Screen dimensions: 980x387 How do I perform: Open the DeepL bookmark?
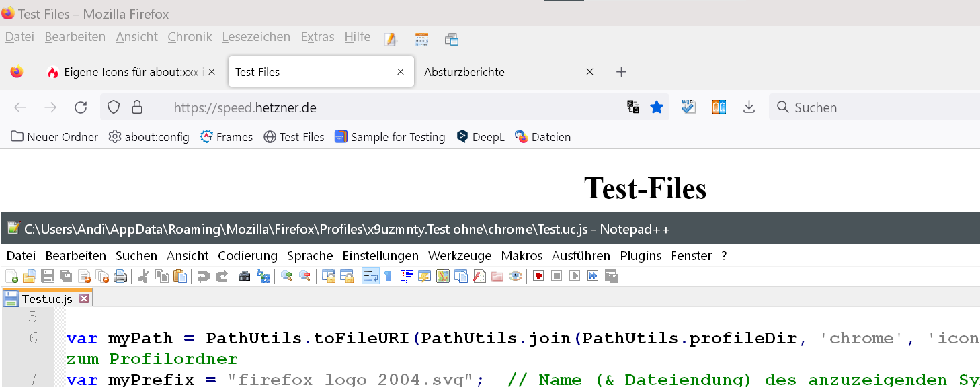(x=480, y=137)
